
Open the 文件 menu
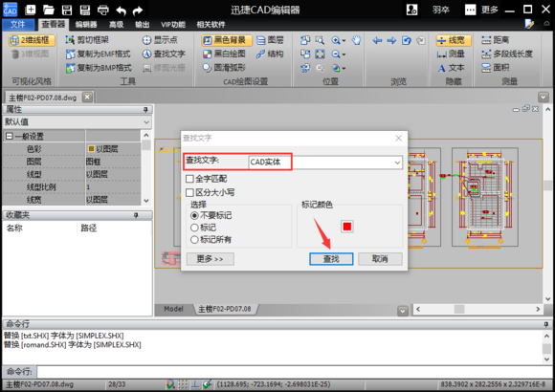click(17, 25)
